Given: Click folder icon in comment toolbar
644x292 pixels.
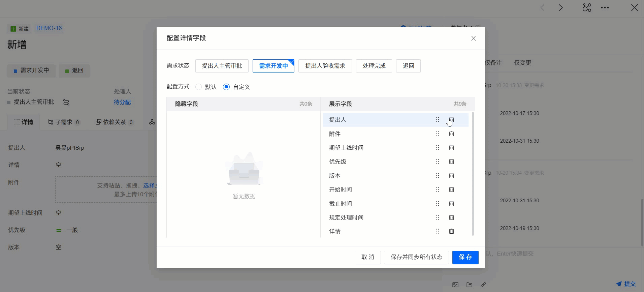Looking at the screenshot, I should tap(469, 285).
